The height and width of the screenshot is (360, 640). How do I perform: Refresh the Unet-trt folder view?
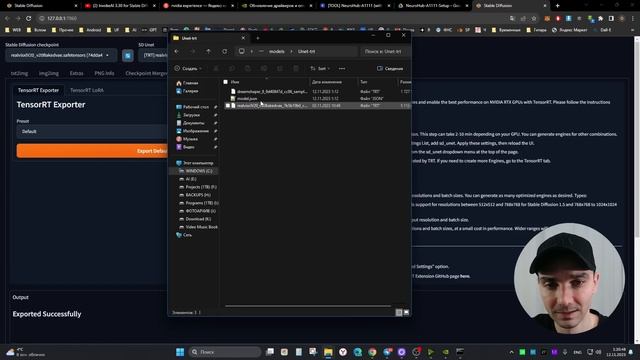(224, 51)
